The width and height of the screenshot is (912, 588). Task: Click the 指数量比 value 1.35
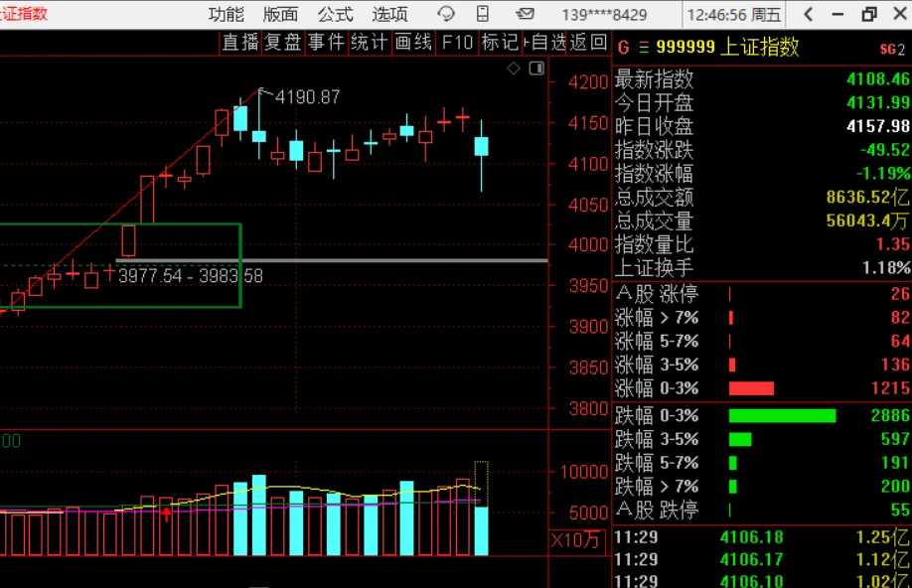pyautogui.click(x=892, y=243)
